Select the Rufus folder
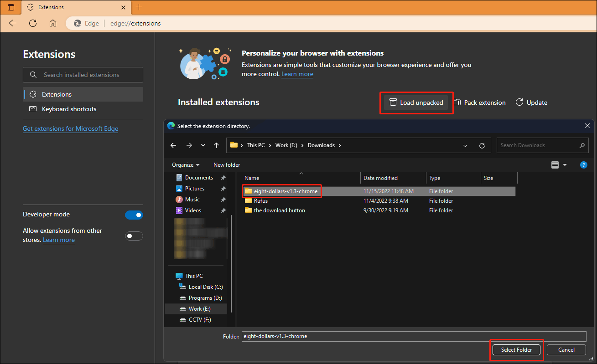The height and width of the screenshot is (364, 597). [260, 201]
